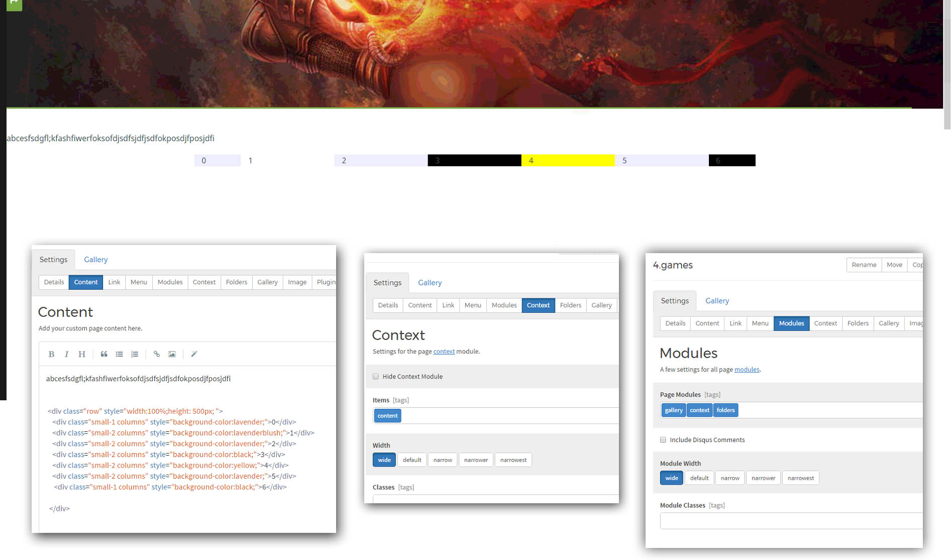This screenshot has width=951, height=560.
Task: Open Link subtab in the Content panel
Action: (x=114, y=282)
